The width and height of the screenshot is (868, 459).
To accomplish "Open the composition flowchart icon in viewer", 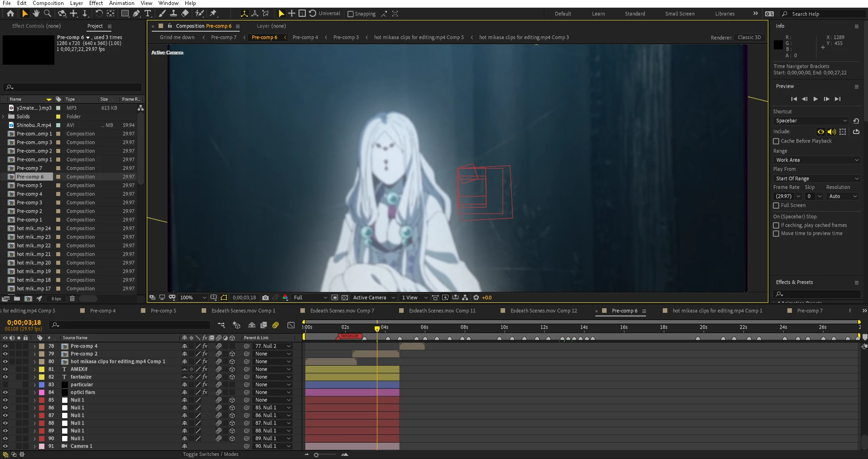I will tap(465, 297).
